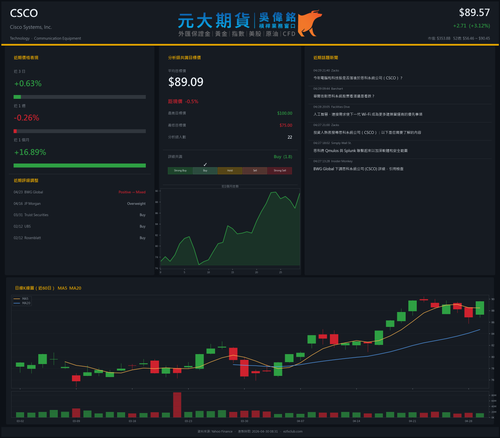The image size is (500, 438).
Task: Open the Wi-Fi news headline
Action: click(x=368, y=114)
